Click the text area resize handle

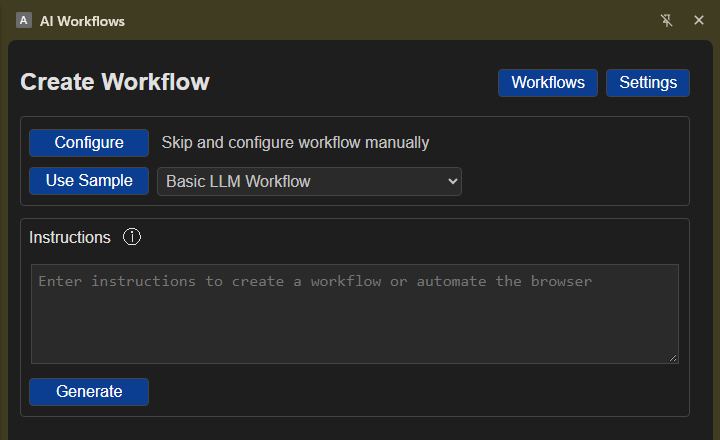pyautogui.click(x=673, y=358)
